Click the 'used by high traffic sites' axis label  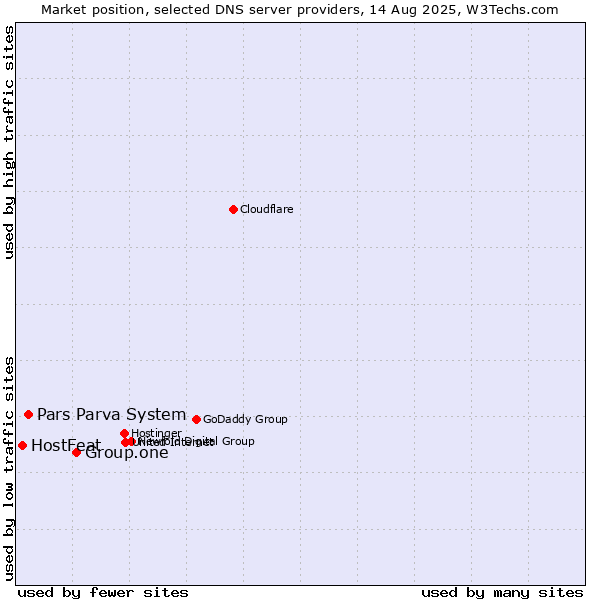click(9, 142)
